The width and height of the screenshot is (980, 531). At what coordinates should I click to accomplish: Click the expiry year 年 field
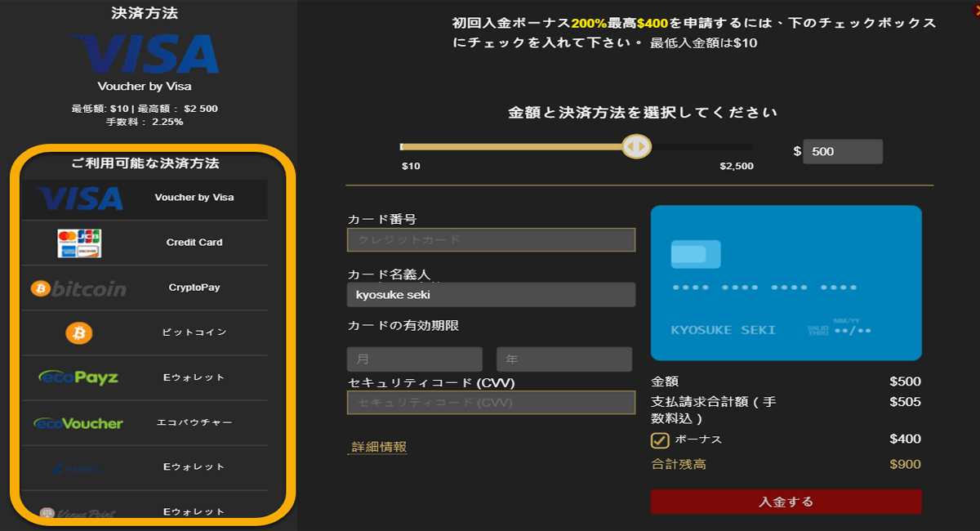pos(564,359)
